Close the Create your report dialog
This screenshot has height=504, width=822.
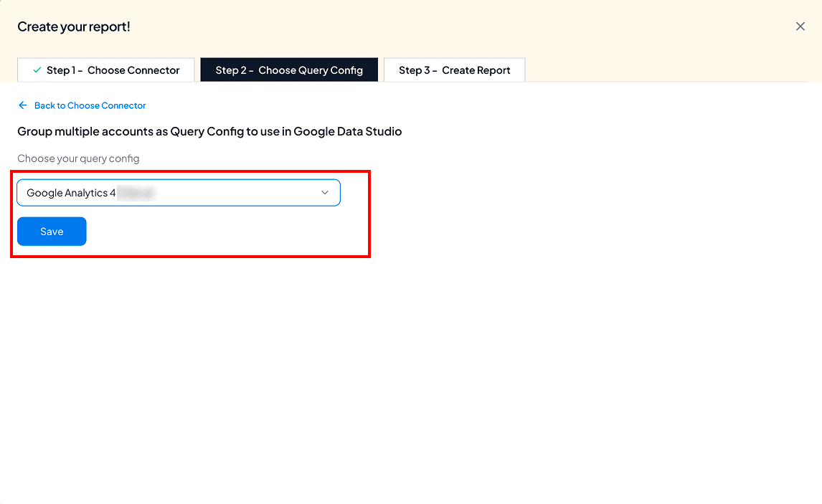tap(800, 27)
